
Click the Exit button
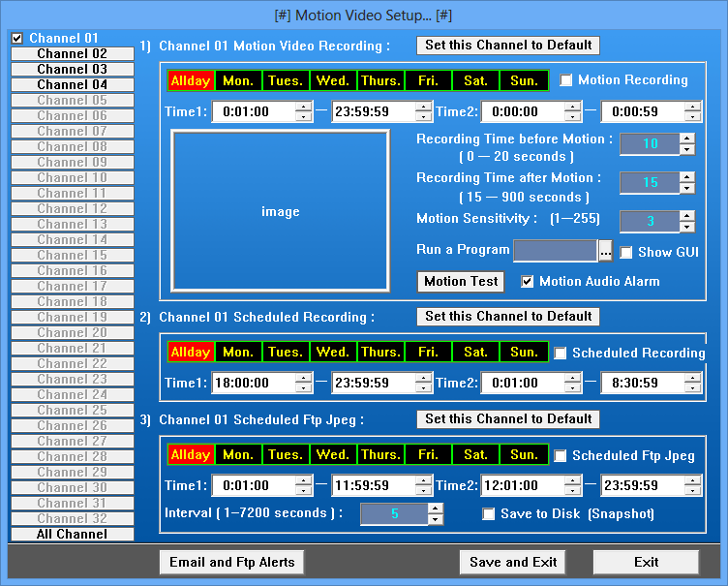pos(646,563)
